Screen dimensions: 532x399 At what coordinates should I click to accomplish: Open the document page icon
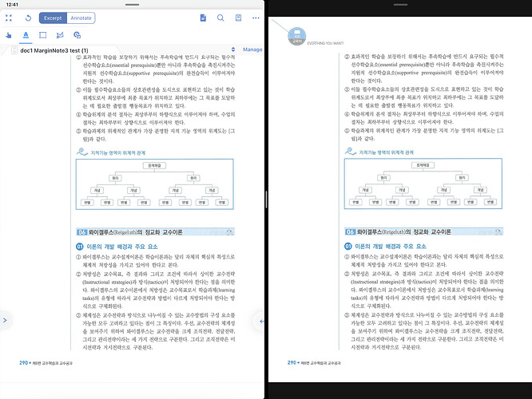pyautogui.click(x=203, y=18)
